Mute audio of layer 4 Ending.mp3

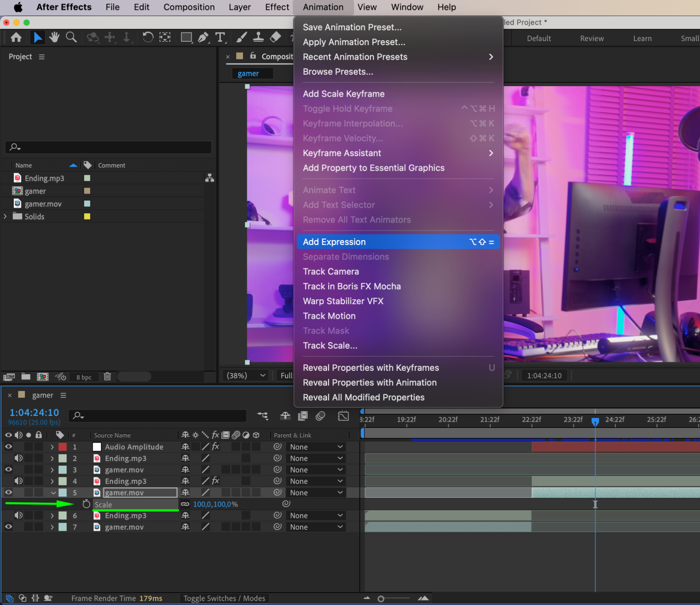point(19,481)
